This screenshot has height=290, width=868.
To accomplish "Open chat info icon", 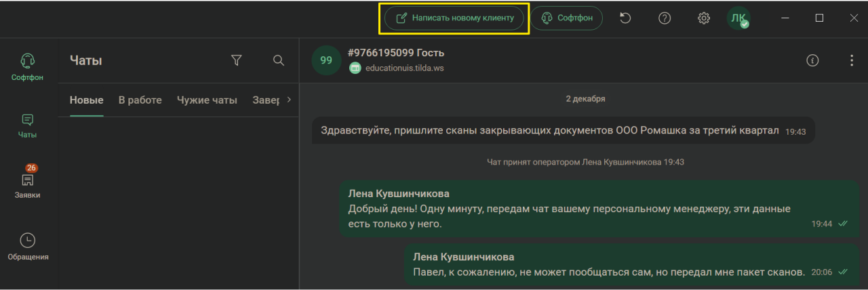I will click(812, 60).
